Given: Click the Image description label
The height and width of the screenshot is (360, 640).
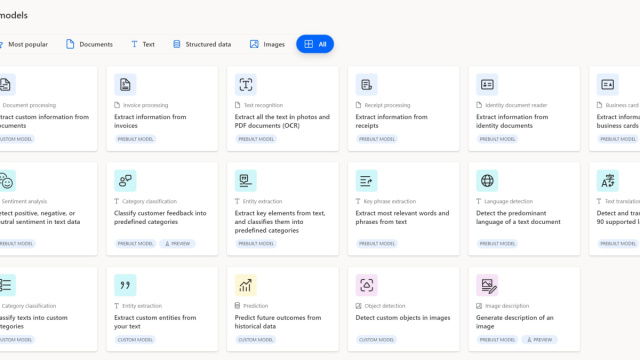Looking at the screenshot, I should click(x=507, y=306).
